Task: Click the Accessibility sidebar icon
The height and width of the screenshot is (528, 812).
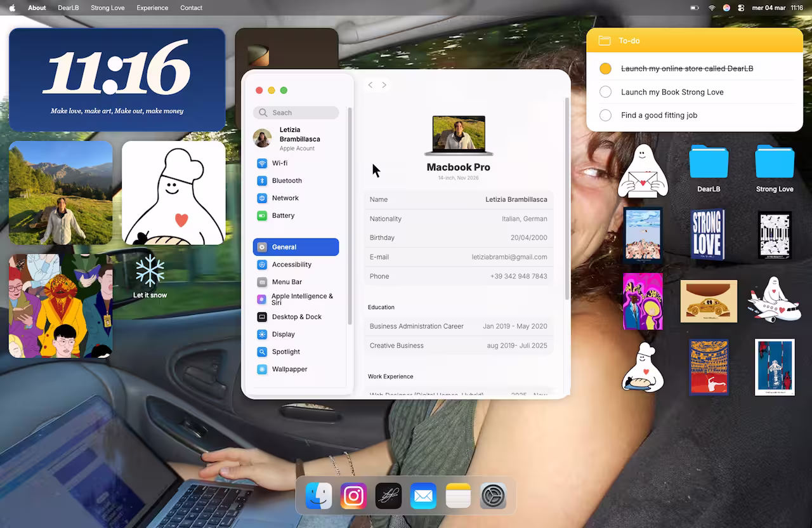Action: [x=262, y=265]
